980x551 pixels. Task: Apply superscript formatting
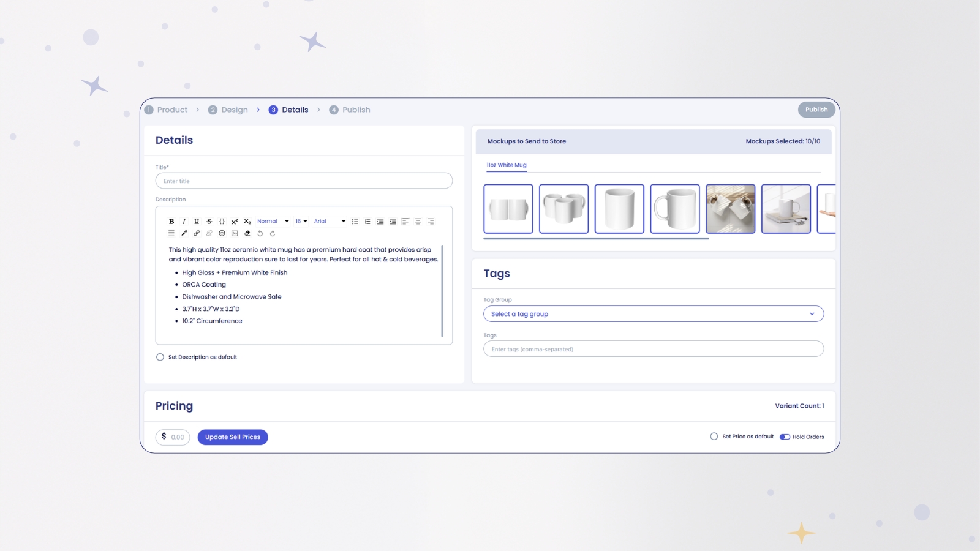[x=235, y=221]
